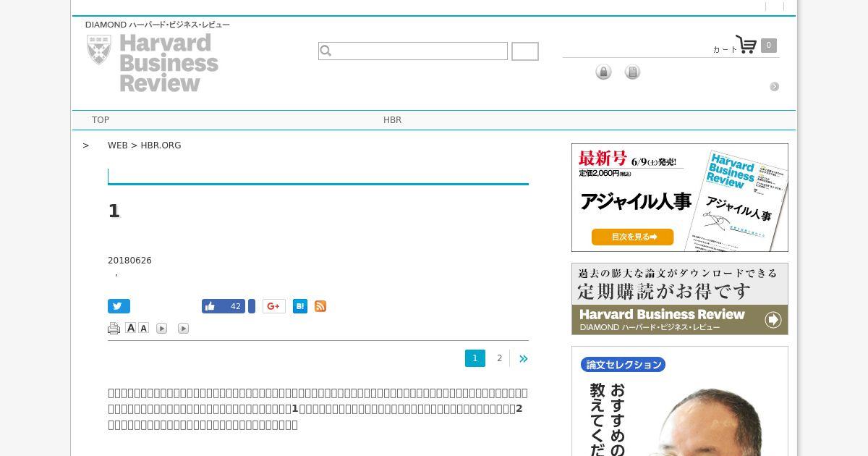The width and height of the screenshot is (868, 456).
Task: Click the Facebook like button showing 42
Action: (223, 306)
